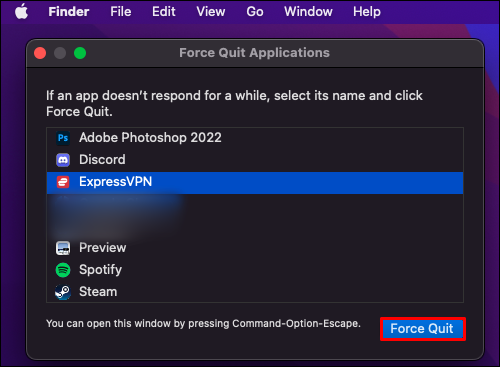500x367 pixels.
Task: Open the Help menu
Action: coord(367,12)
